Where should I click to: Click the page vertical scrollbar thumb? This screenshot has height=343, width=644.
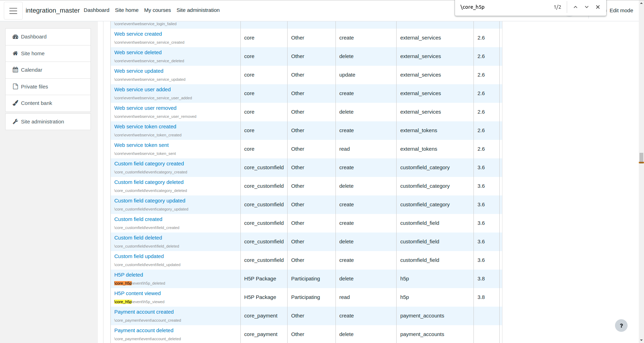click(x=641, y=158)
